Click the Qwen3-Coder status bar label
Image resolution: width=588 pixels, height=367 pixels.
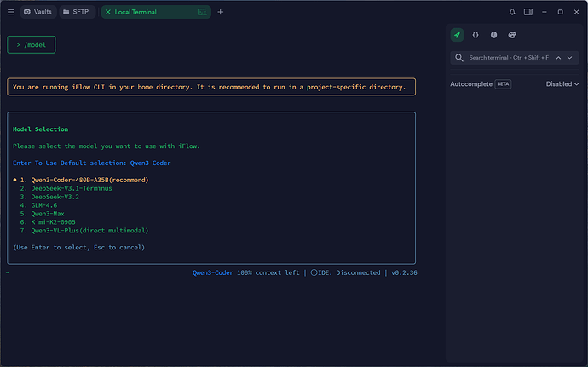point(213,272)
